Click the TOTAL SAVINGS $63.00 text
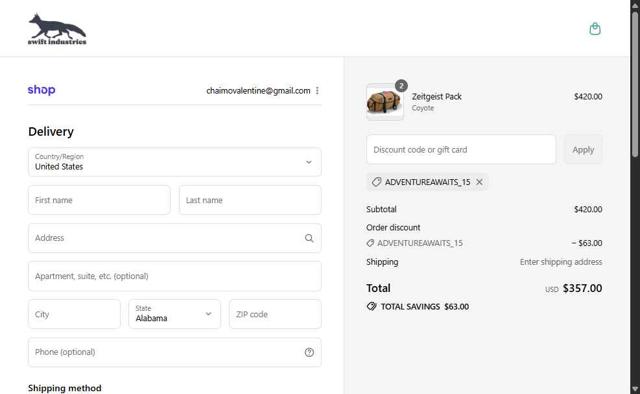 tap(424, 307)
